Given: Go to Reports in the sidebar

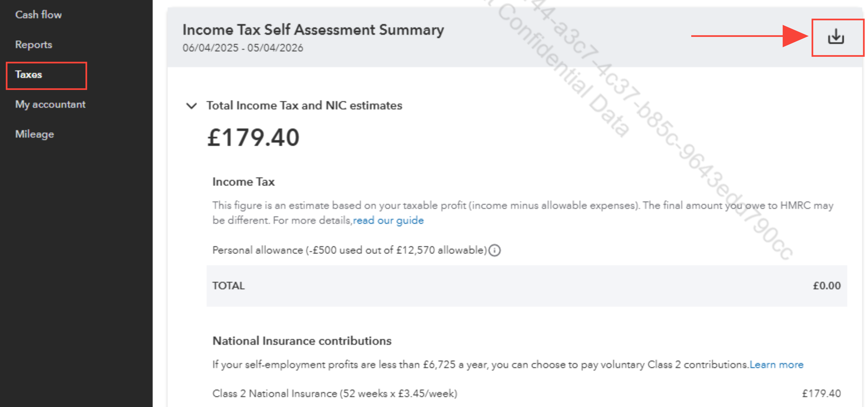Looking at the screenshot, I should [34, 45].
